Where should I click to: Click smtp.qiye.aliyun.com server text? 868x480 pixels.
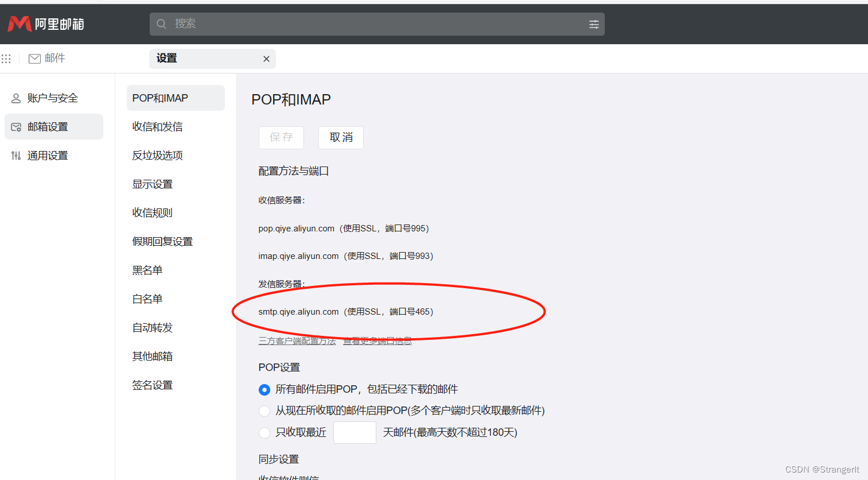tap(298, 312)
